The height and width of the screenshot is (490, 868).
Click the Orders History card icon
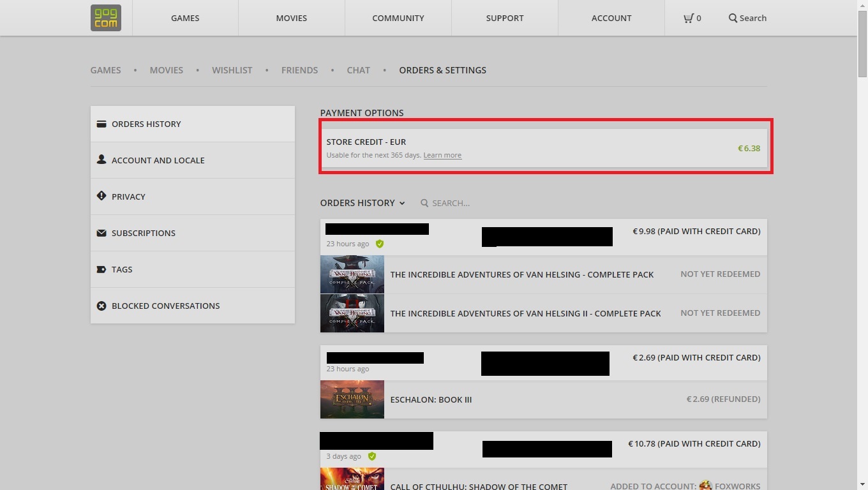pos(101,124)
